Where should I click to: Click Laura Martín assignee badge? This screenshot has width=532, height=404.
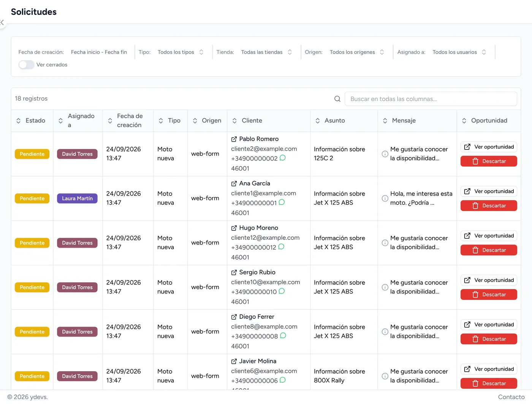pos(77,198)
